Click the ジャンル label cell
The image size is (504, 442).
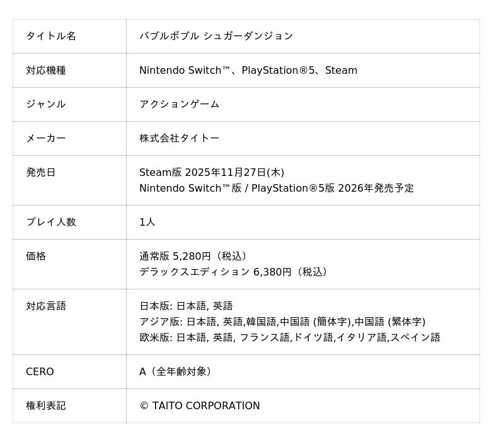[x=46, y=104]
